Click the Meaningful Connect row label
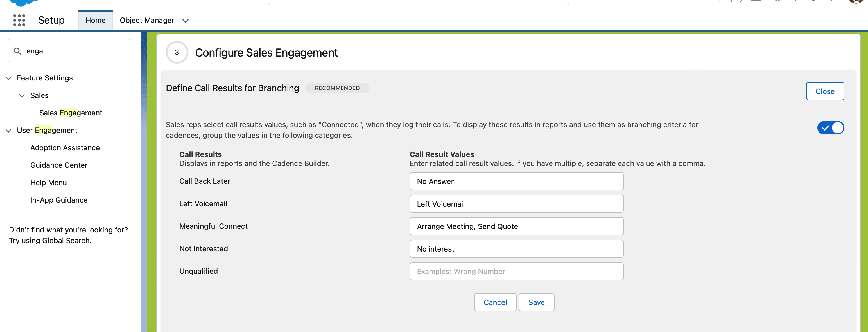The height and width of the screenshot is (332, 868). pos(213,226)
